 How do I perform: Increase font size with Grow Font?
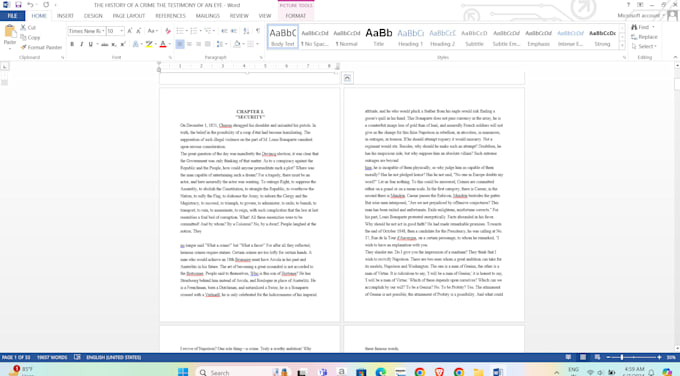(x=130, y=31)
